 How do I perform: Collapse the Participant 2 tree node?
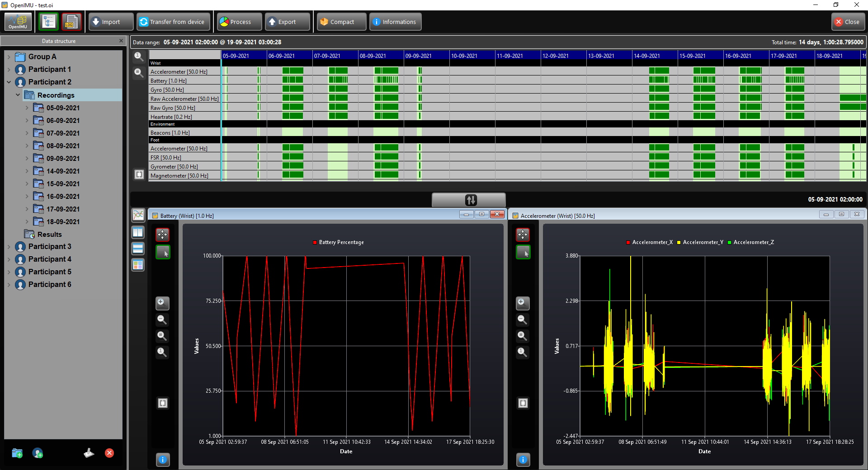9,82
